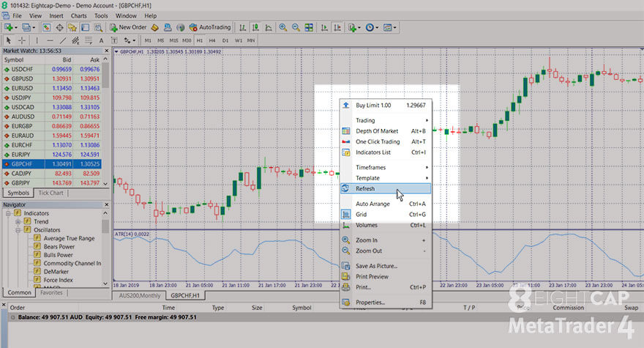Screen dimensions: 644x348
Task: Switch chart to line chart icon
Action: coord(269,28)
